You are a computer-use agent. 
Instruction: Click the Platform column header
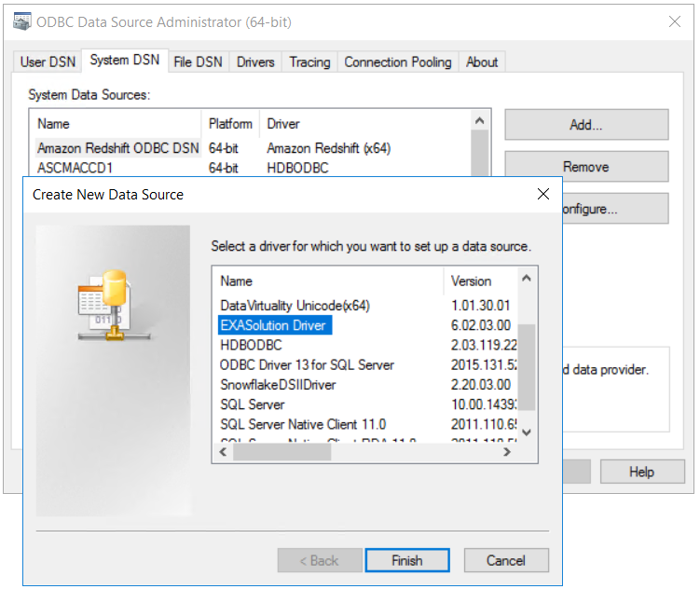point(230,124)
